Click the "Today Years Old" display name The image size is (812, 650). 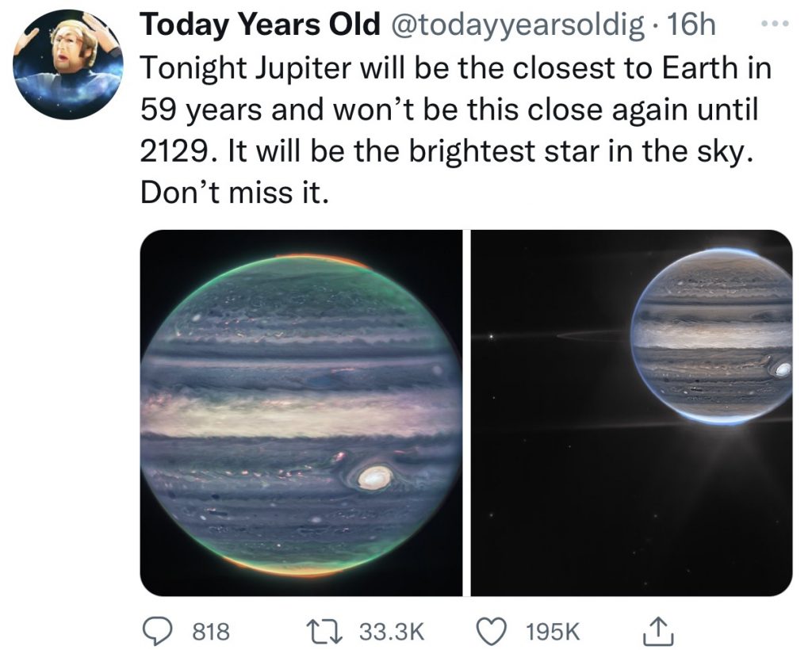(260, 26)
